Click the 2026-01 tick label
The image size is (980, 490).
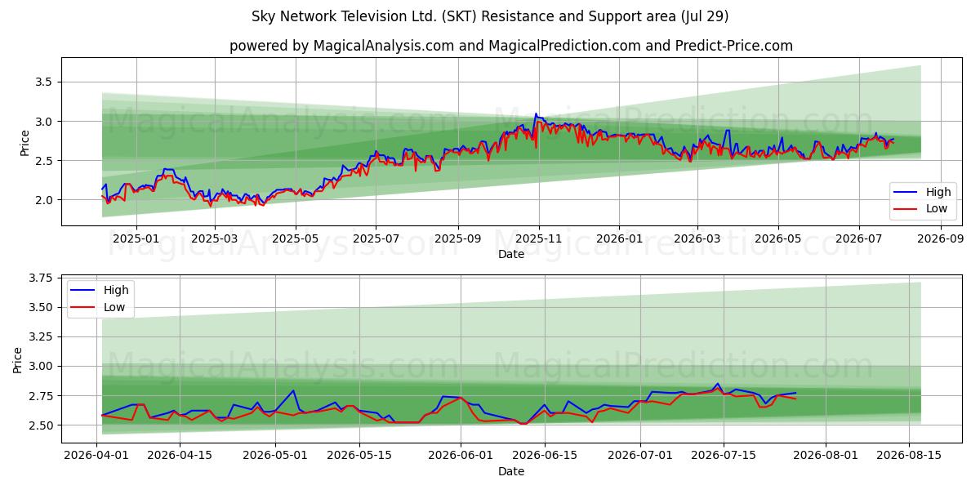[x=618, y=238]
